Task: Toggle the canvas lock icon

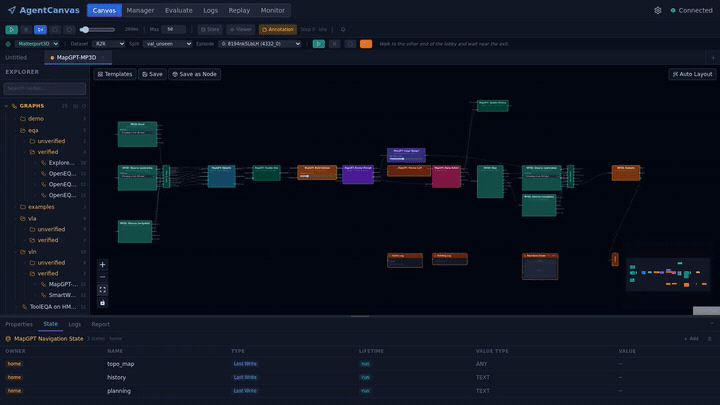Action: (102, 303)
